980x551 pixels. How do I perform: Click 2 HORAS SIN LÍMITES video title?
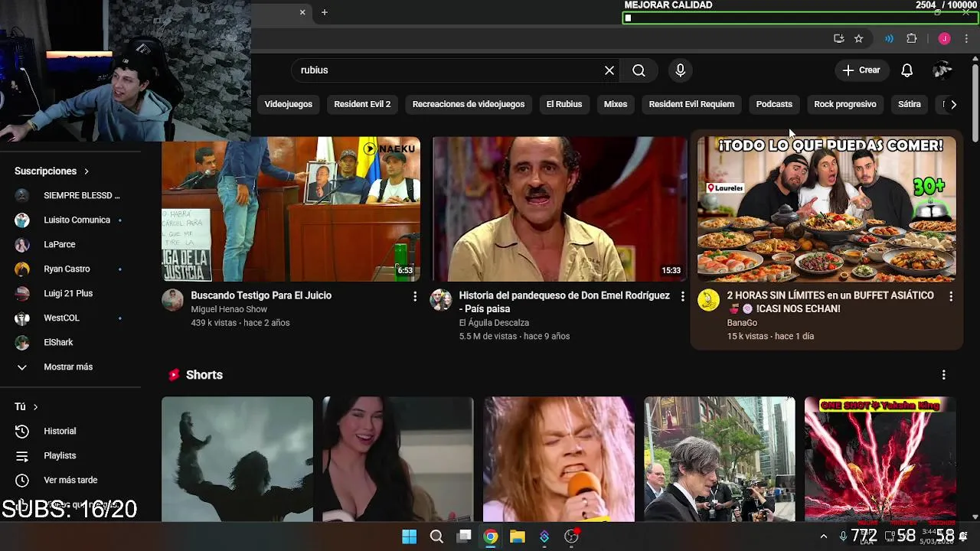point(831,302)
